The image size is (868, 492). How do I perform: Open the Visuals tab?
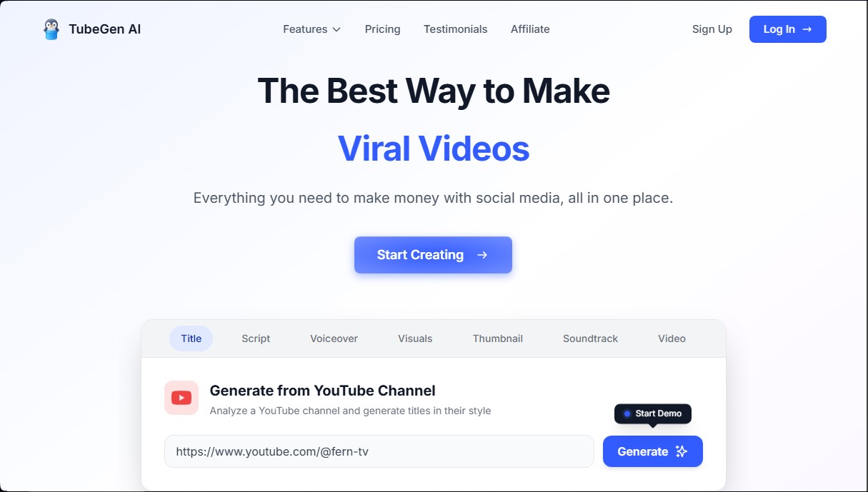coord(415,338)
